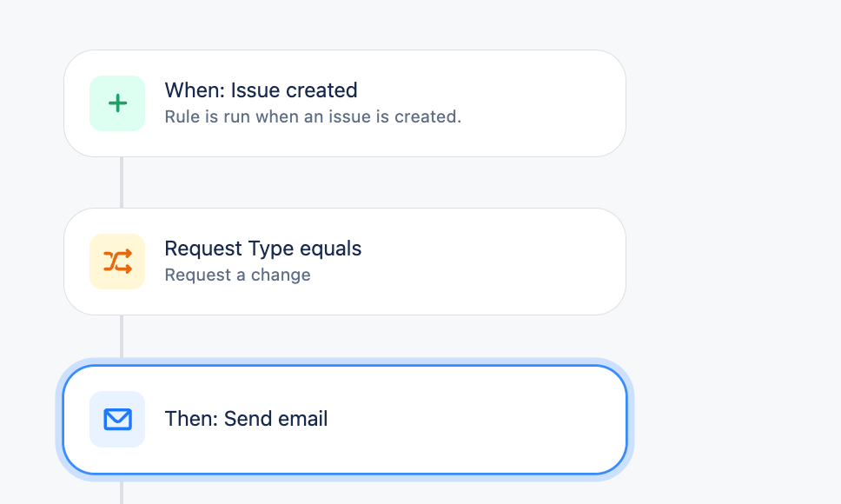The height and width of the screenshot is (504, 841).
Task: Click the 'Request Type equals' heading
Action: tap(262, 249)
